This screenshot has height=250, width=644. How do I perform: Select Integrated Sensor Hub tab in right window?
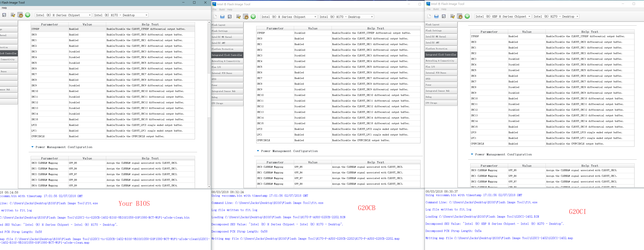(x=441, y=91)
